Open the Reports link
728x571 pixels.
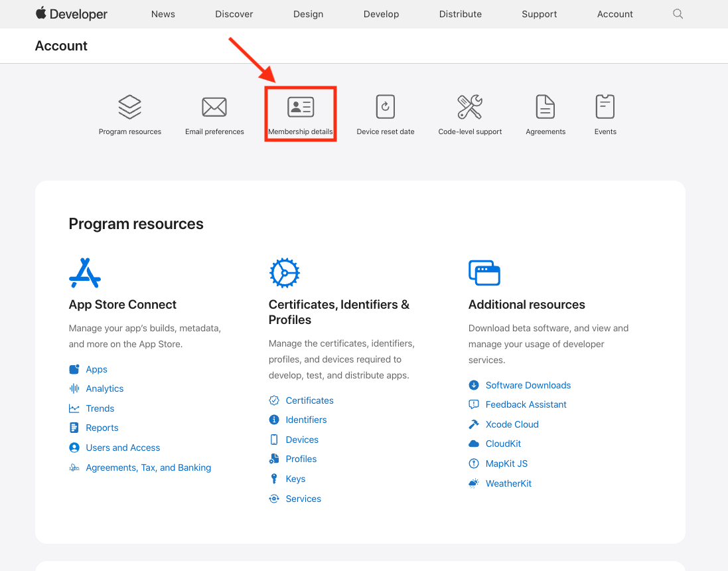102,428
